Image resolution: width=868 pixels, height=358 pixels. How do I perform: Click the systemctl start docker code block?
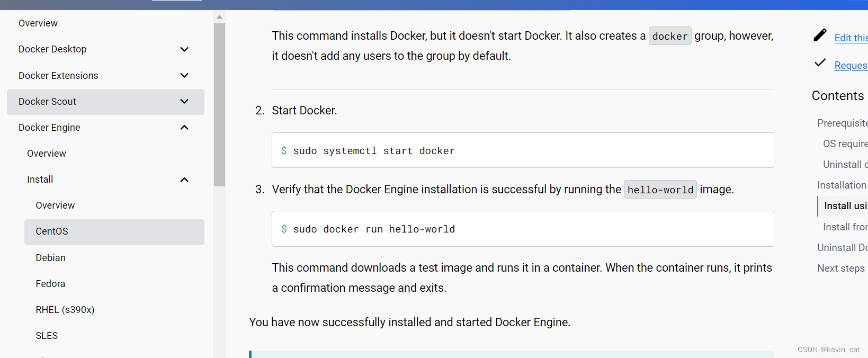(x=523, y=150)
